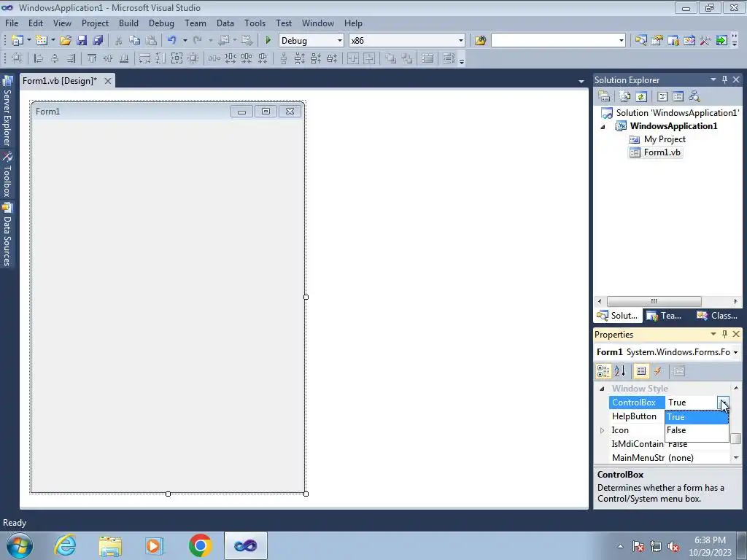The height and width of the screenshot is (560, 747).
Task: Open the Project menu
Action: tap(95, 23)
